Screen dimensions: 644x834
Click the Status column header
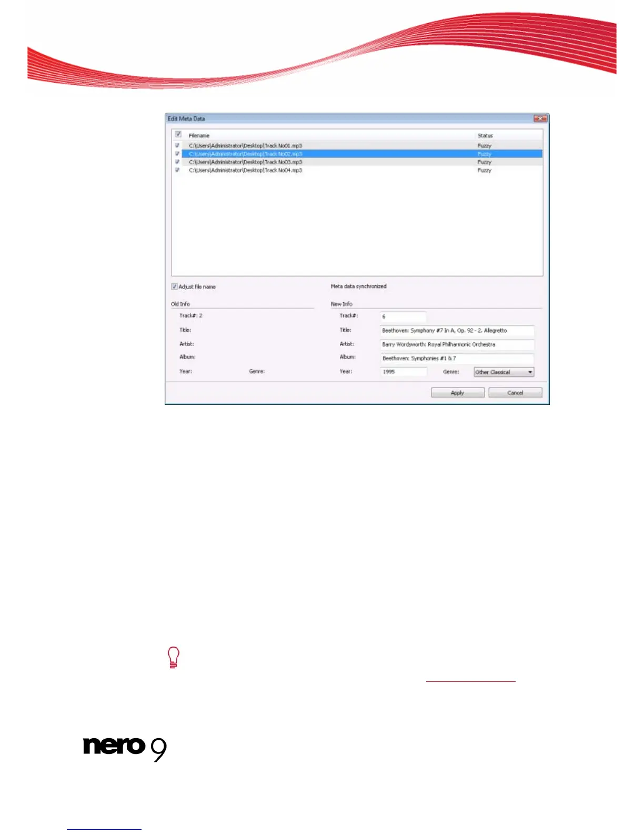coord(485,136)
